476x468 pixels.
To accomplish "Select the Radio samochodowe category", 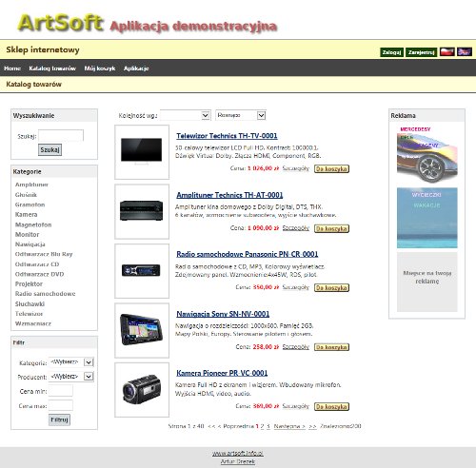I will pyautogui.click(x=45, y=294).
